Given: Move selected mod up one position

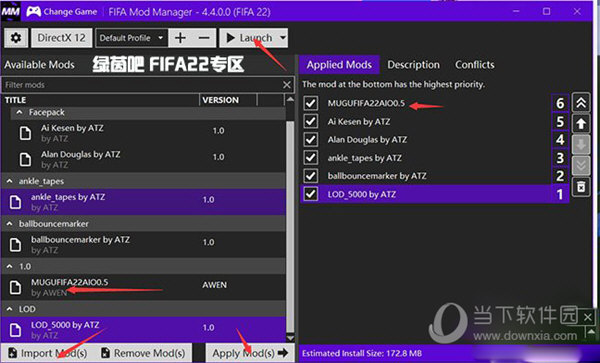Looking at the screenshot, I should coord(581,123).
